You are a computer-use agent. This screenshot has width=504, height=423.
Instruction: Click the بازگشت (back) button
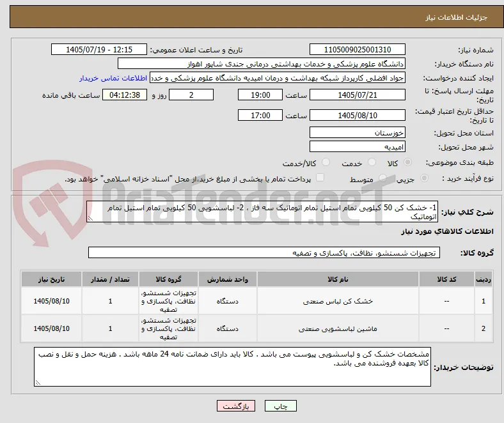tap(236, 406)
